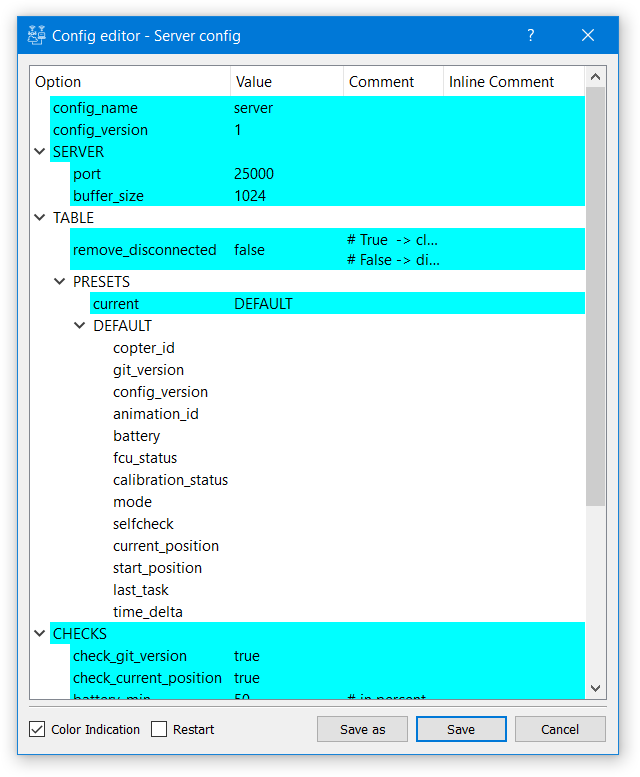Click the remove_disconnected comment cell
640x777 pixels.
click(x=393, y=249)
